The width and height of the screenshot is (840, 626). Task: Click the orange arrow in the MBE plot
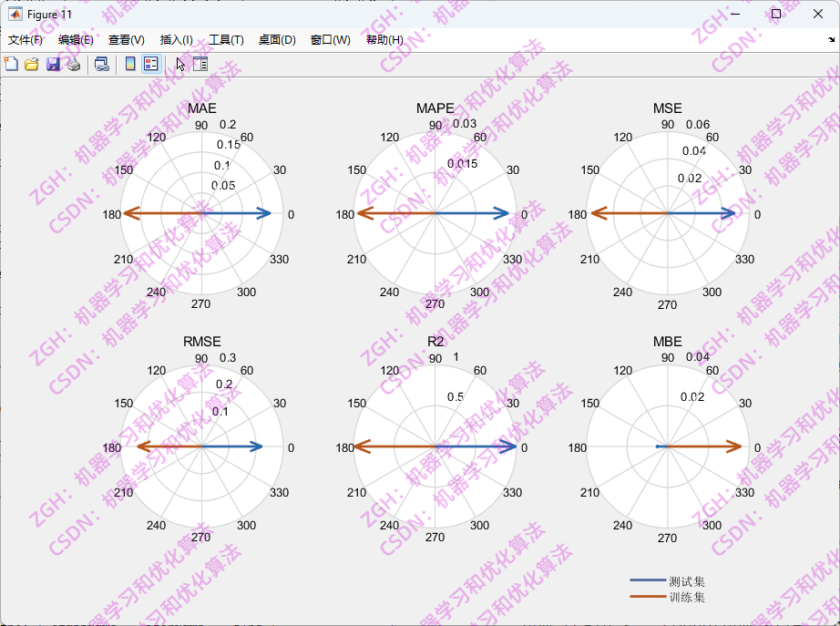click(704, 446)
